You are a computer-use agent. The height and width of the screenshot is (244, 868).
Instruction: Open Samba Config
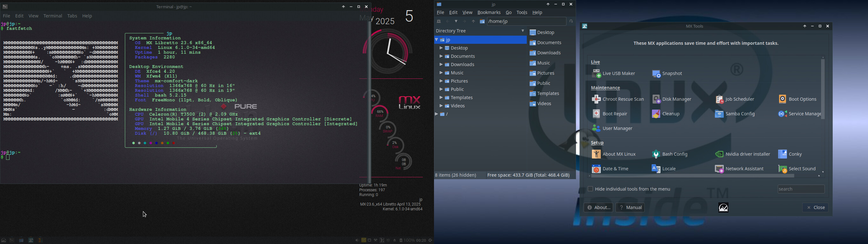(x=735, y=114)
